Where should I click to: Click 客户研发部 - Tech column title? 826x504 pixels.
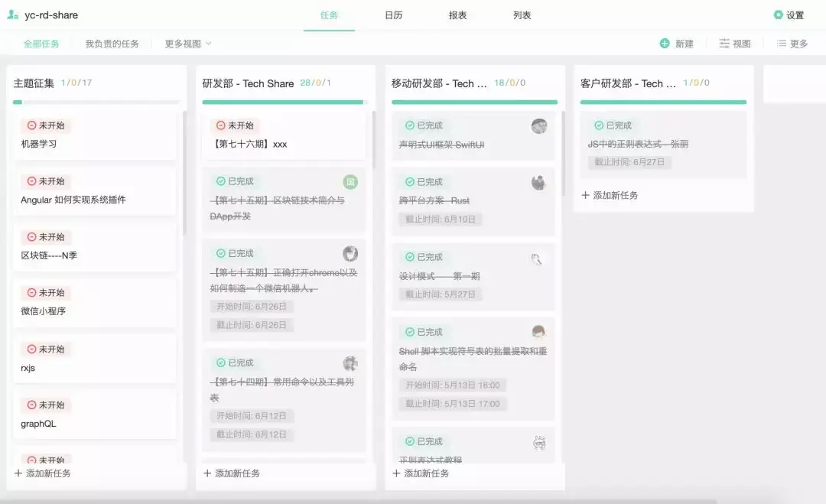coord(628,83)
